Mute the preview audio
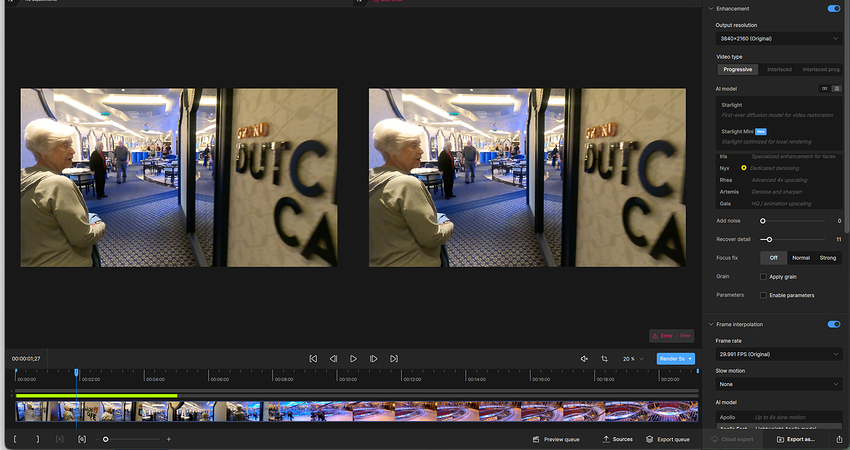The width and height of the screenshot is (850, 450). (x=584, y=358)
